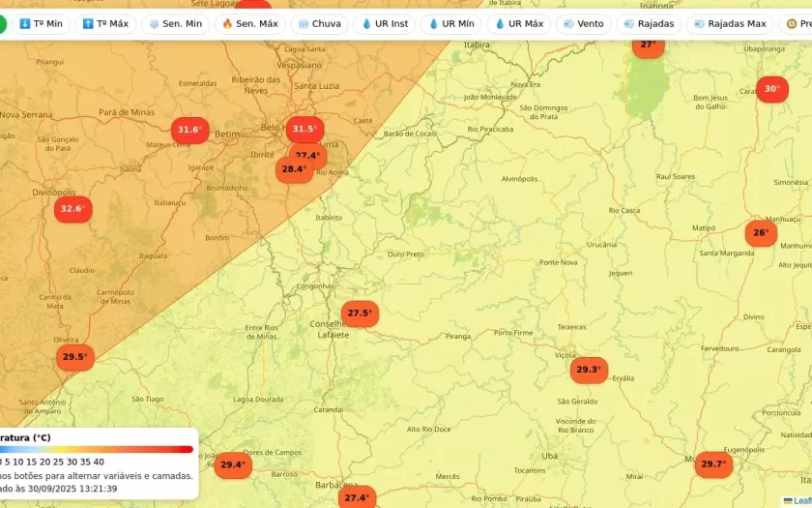Click the 30° marker near Caratinga
The width and height of the screenshot is (812, 508).
coord(771,89)
